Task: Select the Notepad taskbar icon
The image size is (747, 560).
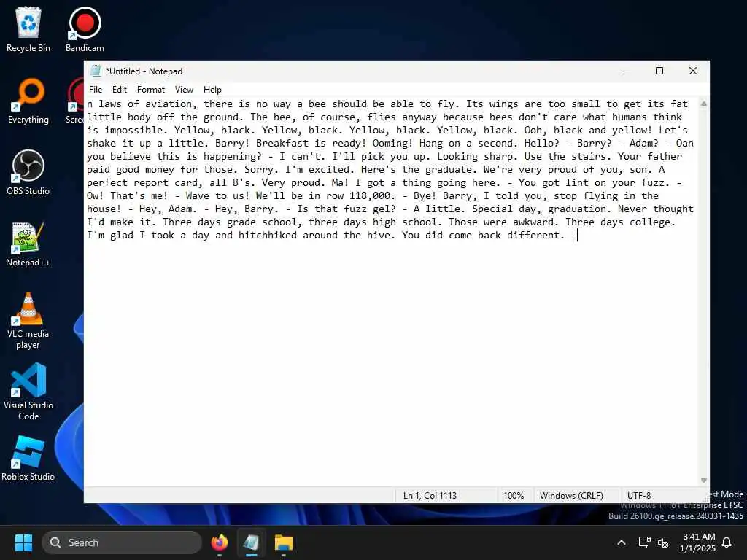Action: pyautogui.click(x=251, y=542)
